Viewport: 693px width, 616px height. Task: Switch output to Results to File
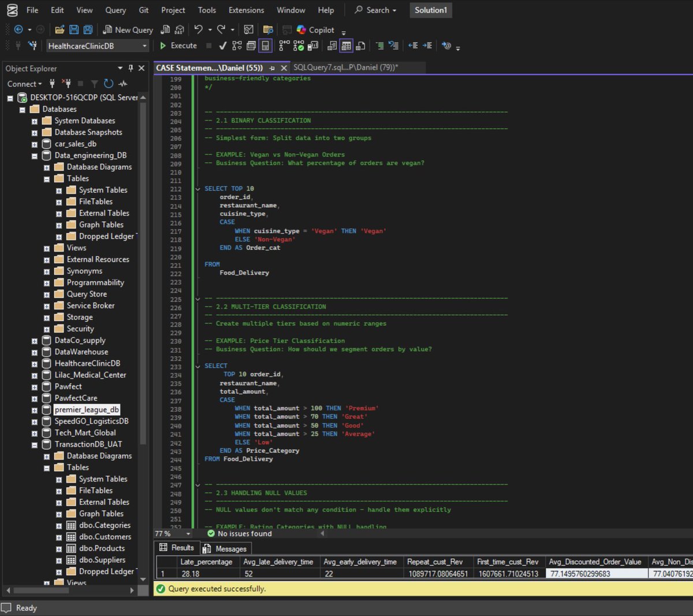[x=360, y=46]
